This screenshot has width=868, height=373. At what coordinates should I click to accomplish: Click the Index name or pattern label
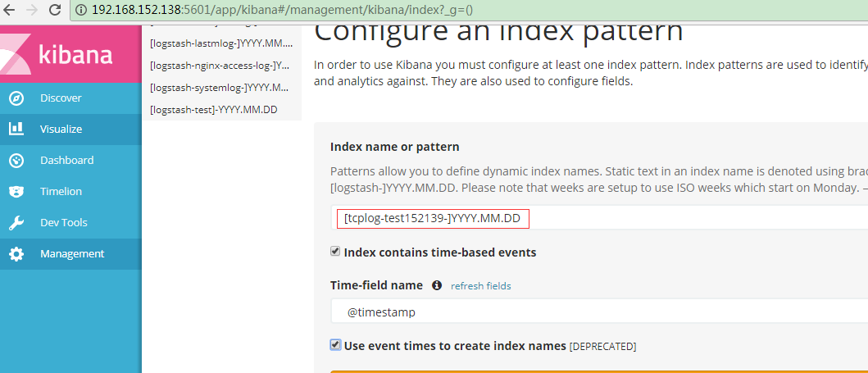coord(395,147)
